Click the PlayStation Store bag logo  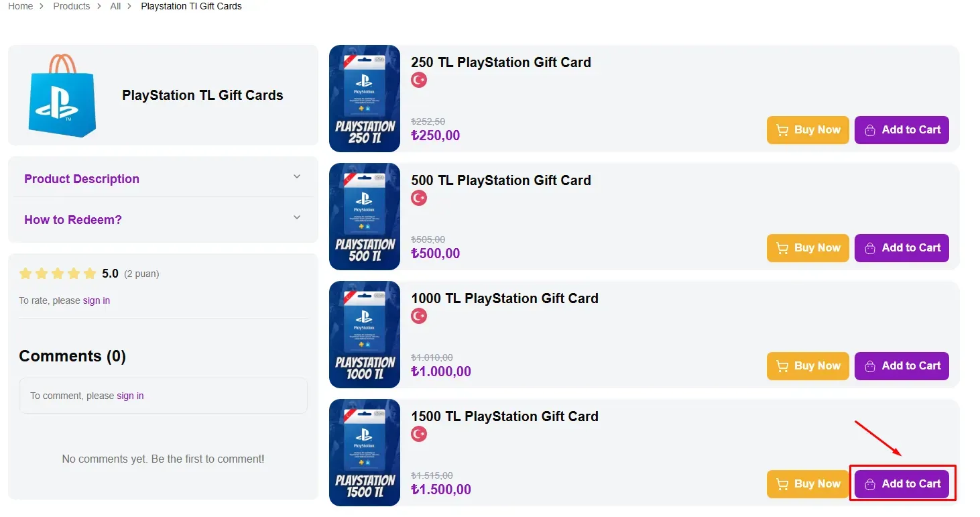point(62,96)
